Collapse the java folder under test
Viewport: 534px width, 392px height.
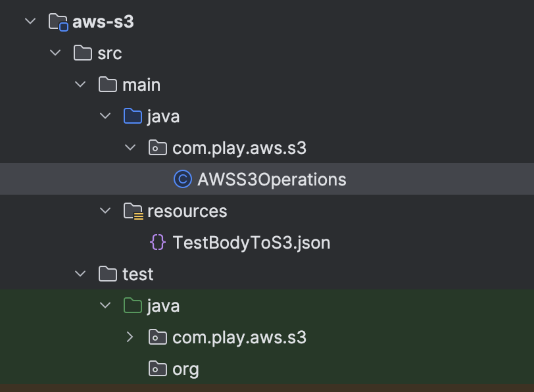pos(105,305)
